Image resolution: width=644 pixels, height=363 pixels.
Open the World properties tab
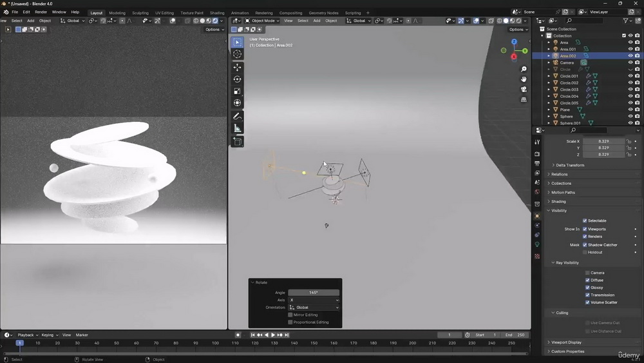[x=537, y=192]
